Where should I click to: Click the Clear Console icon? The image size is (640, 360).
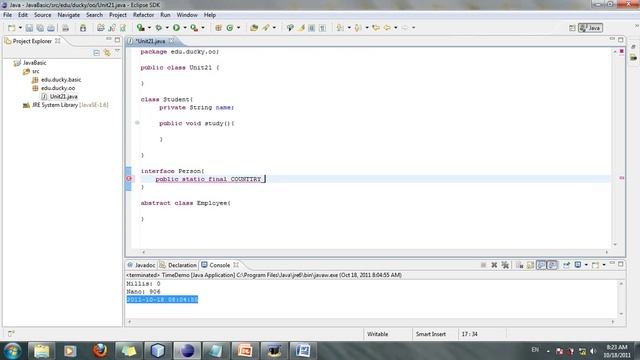tap(519, 265)
